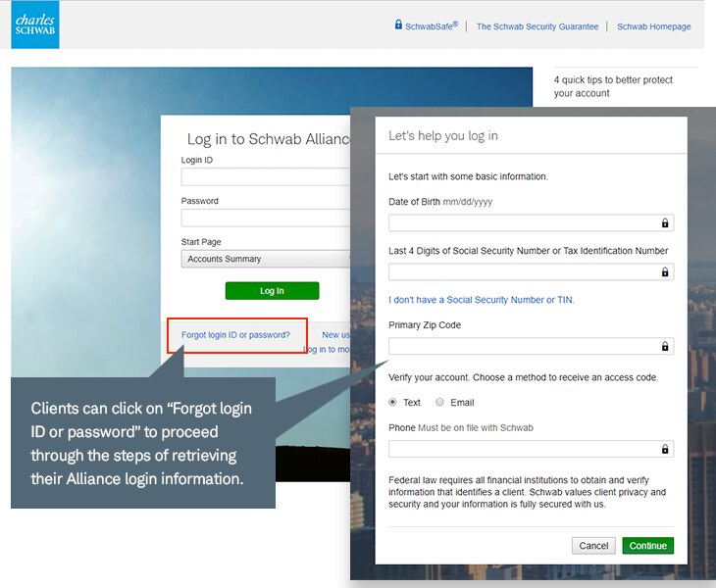Click the lock icon in Last 4 Digits SSN field
716x588 pixels.
pos(665,272)
